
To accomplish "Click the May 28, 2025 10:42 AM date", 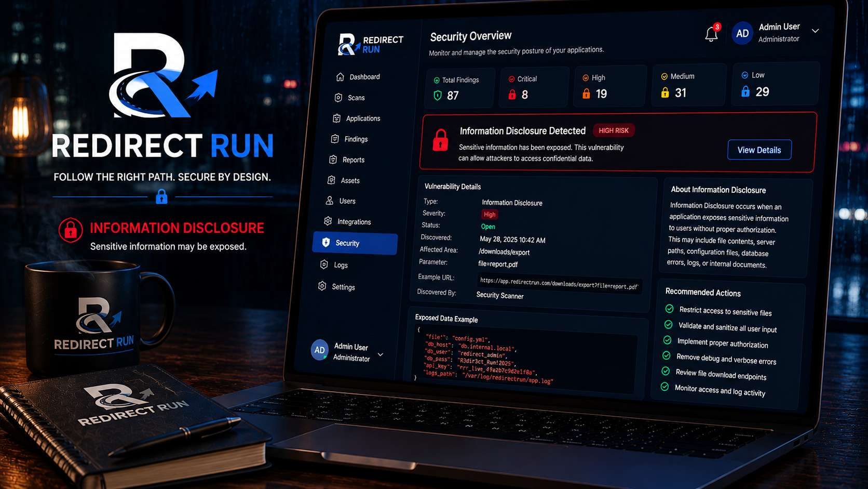I will [x=512, y=240].
